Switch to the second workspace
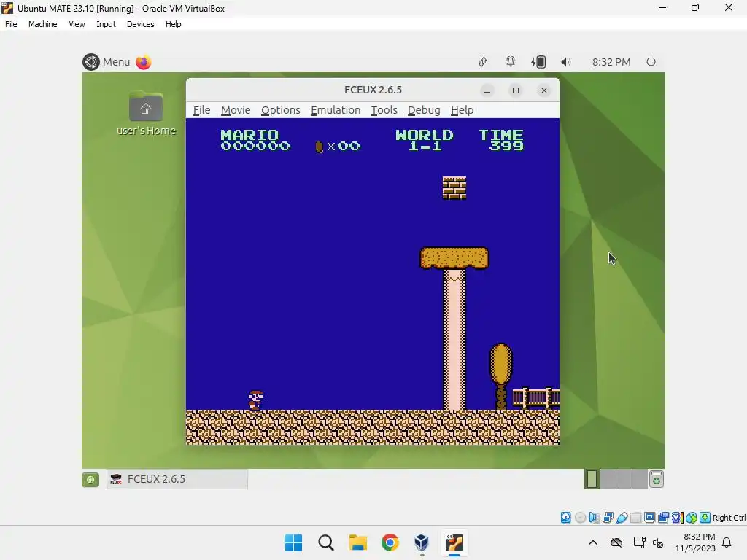Image resolution: width=747 pixels, height=560 pixels. coord(608,479)
